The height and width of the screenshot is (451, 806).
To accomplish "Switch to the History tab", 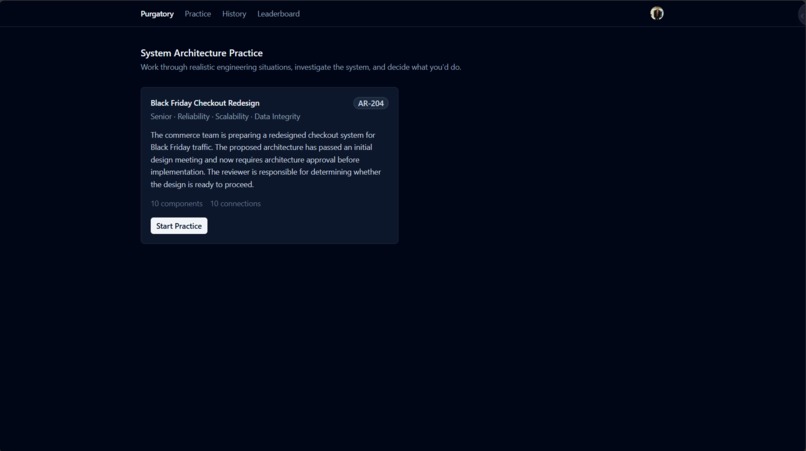I will (x=234, y=14).
